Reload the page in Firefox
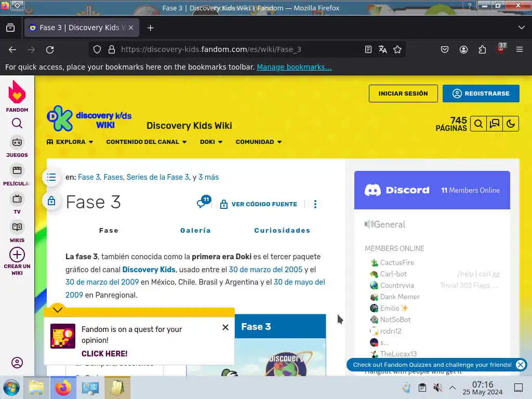The width and height of the screenshot is (532, 399). tap(50, 50)
